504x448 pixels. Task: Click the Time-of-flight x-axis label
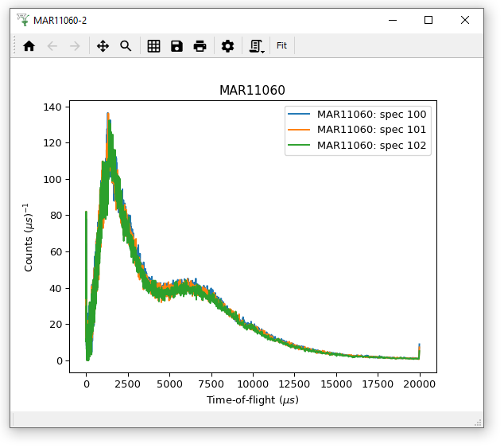point(252,399)
